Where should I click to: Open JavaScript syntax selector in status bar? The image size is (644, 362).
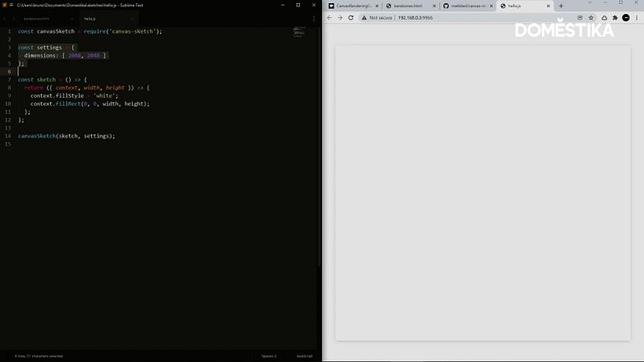click(x=305, y=357)
